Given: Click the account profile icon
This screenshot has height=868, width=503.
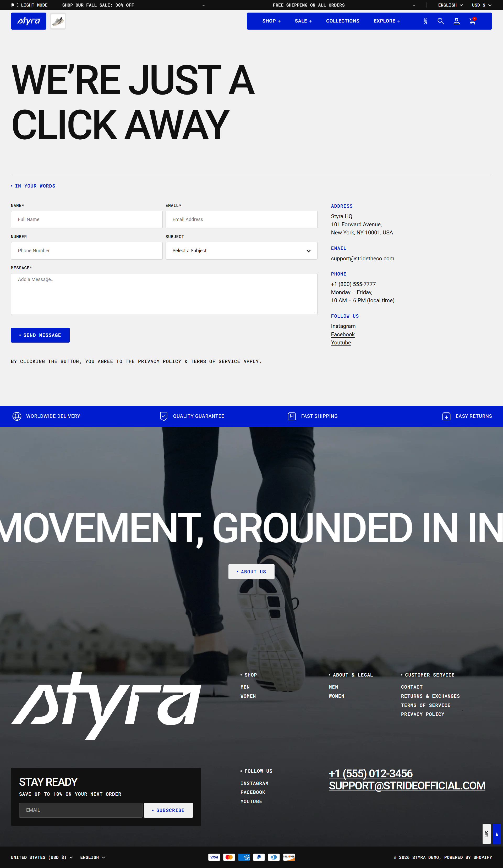Looking at the screenshot, I should [x=456, y=21].
